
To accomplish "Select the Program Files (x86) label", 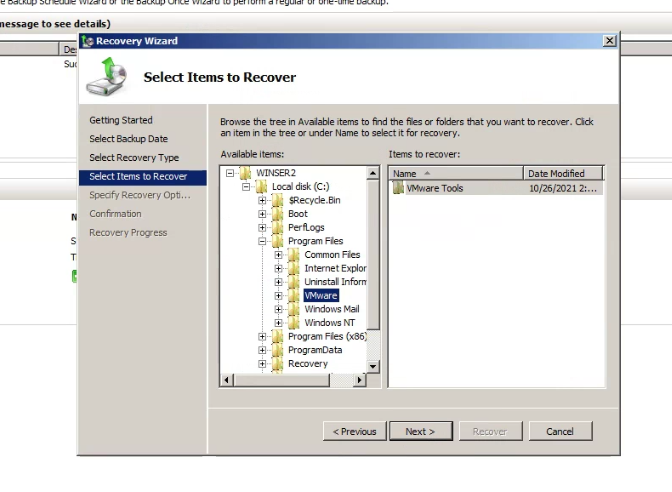I will (x=327, y=337).
